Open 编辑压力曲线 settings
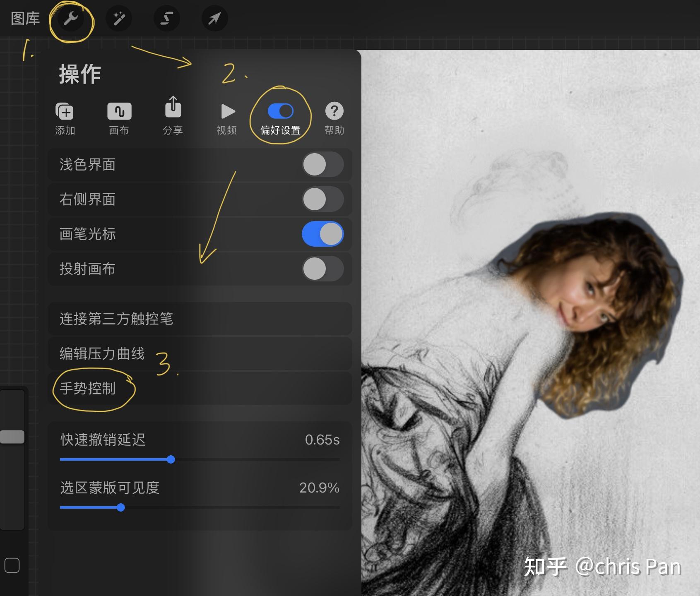Viewport: 700px width, 596px height. (200, 353)
